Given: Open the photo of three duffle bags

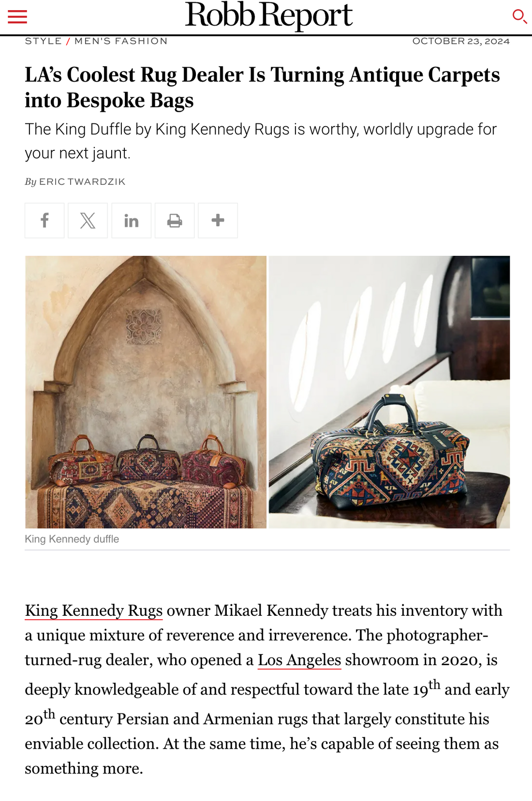Looking at the screenshot, I should (x=146, y=392).
